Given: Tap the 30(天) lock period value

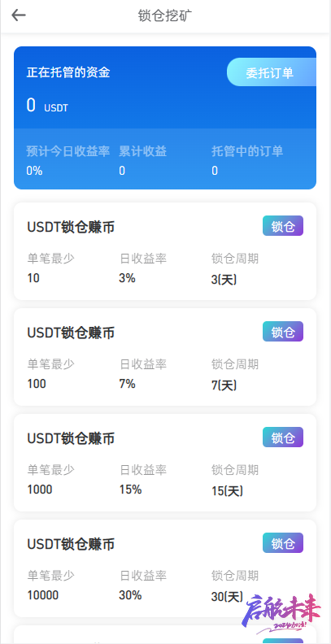Looking at the screenshot, I should pyautogui.click(x=227, y=596).
